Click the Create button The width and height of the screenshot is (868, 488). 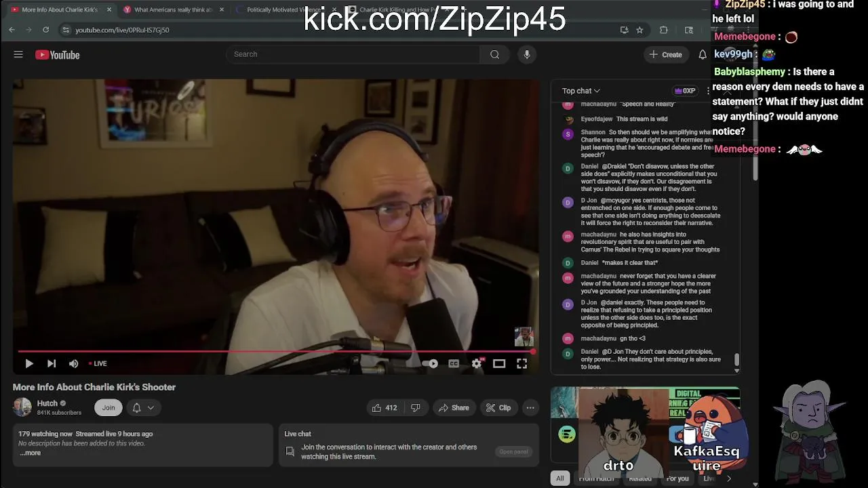click(x=665, y=54)
